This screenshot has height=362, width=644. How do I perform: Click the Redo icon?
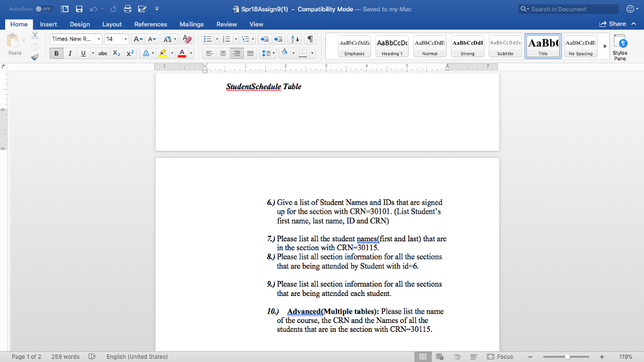[113, 9]
